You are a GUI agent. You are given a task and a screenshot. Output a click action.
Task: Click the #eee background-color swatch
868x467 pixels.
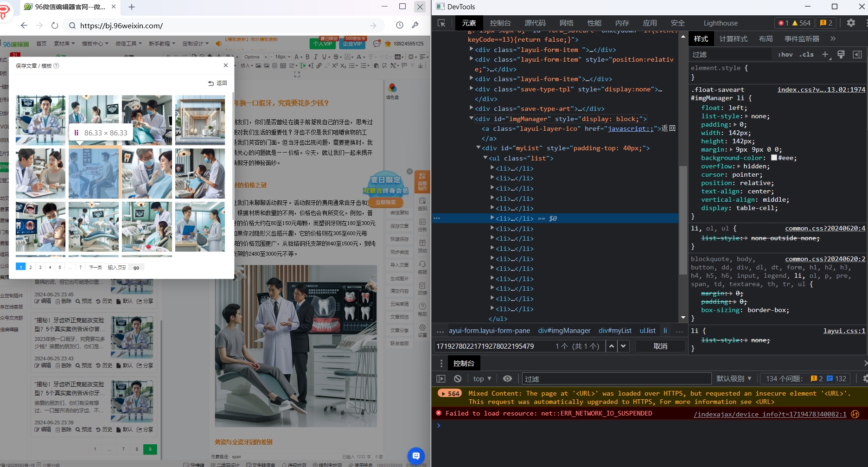tap(774, 158)
